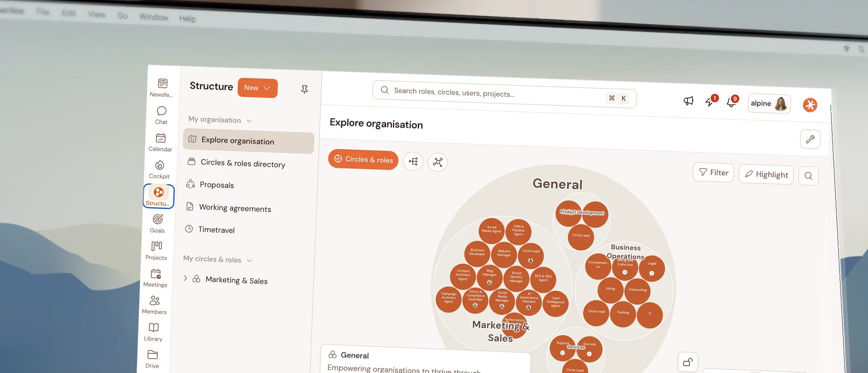This screenshot has height=373, width=868.
Task: Select the Business Developer role circle
Action: [477, 254]
